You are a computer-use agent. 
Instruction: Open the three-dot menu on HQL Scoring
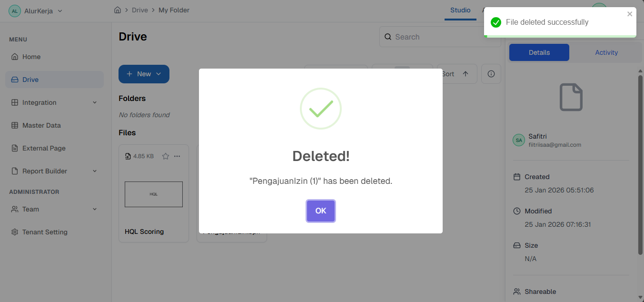pyautogui.click(x=177, y=156)
